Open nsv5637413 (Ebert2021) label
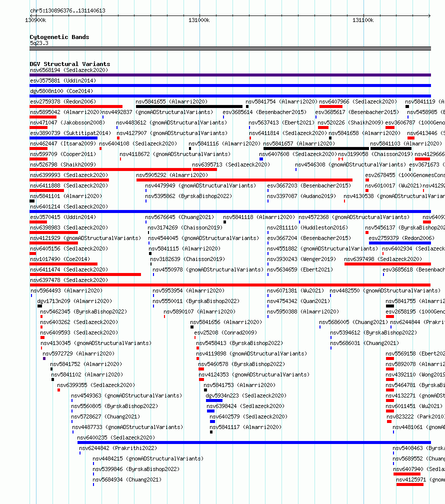The height and width of the screenshot is (504, 445). pos(281,123)
